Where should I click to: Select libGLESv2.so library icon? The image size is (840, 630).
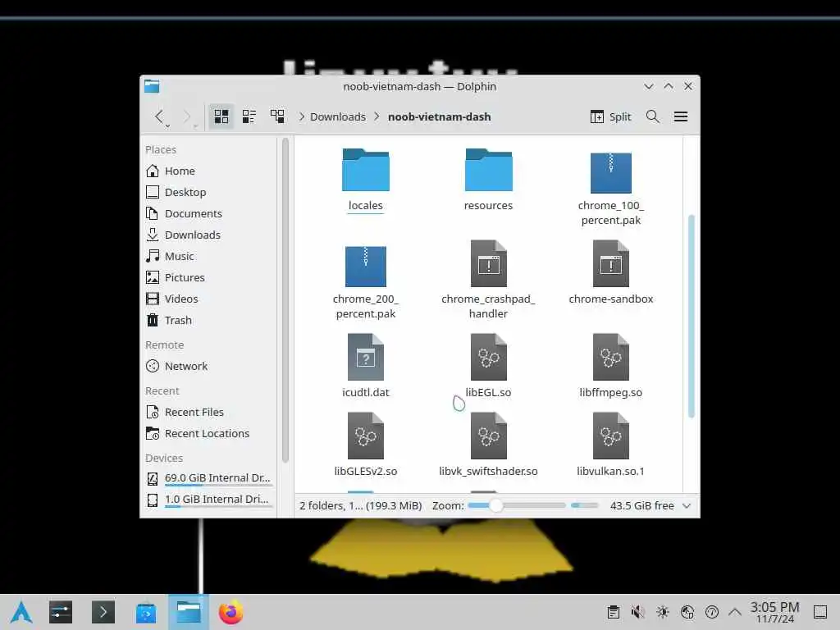365,436
